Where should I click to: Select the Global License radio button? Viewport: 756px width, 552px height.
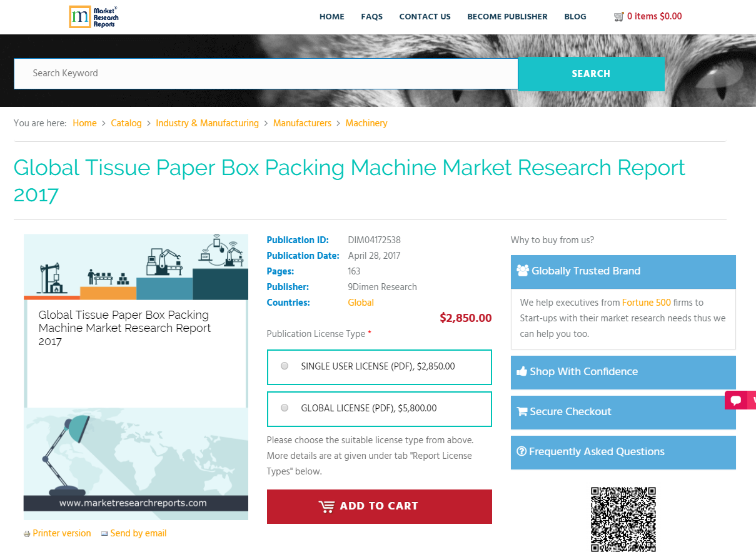coord(285,408)
